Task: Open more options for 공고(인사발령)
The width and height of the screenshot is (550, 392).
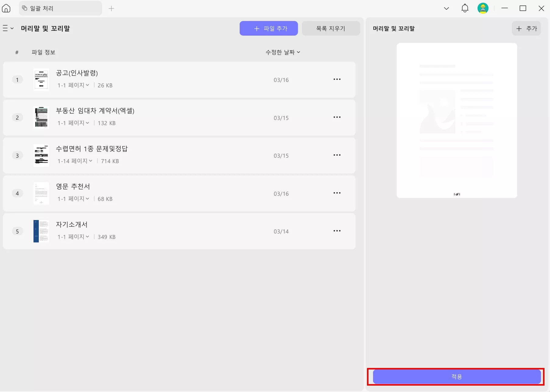Action: pyautogui.click(x=337, y=79)
